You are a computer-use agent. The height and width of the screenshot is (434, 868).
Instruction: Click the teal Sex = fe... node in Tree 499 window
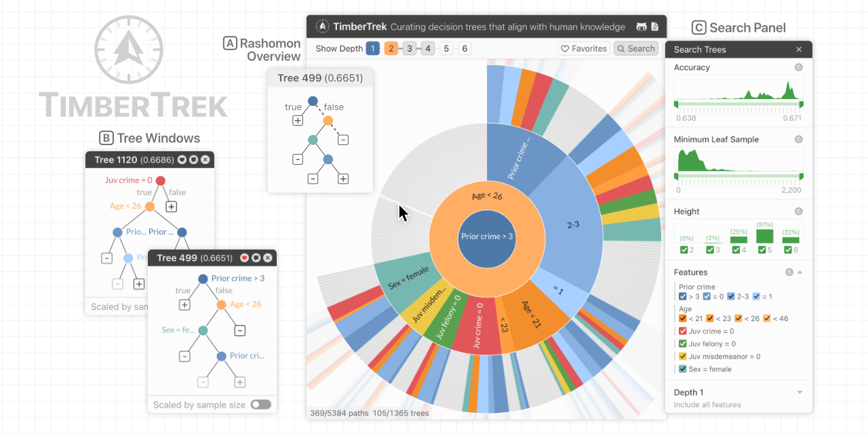coord(203,330)
